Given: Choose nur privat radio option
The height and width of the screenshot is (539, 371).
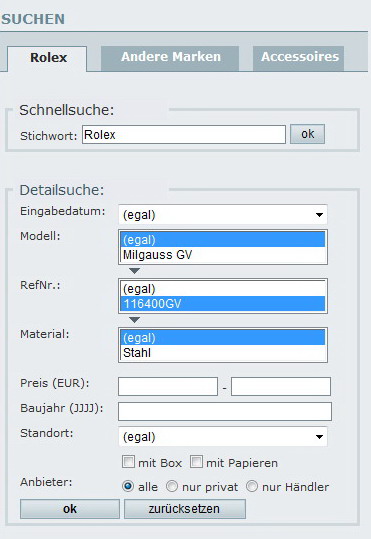Looking at the screenshot, I should point(172,486).
